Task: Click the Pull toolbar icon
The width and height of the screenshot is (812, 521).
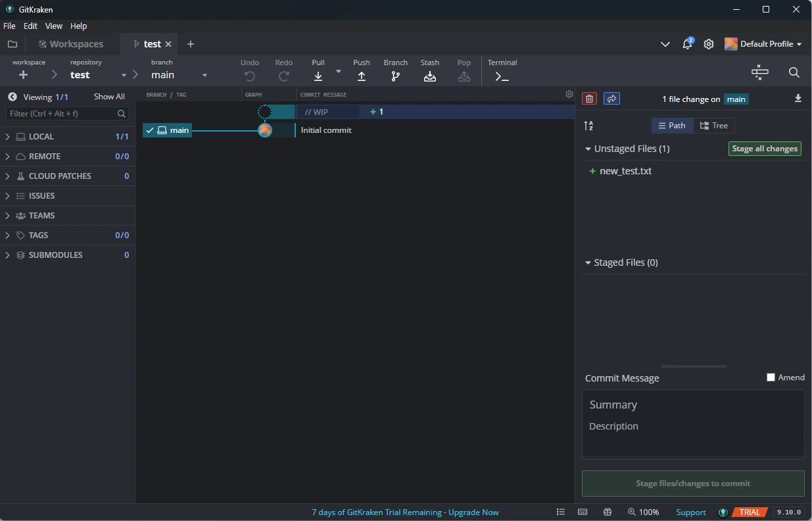Action: click(318, 76)
